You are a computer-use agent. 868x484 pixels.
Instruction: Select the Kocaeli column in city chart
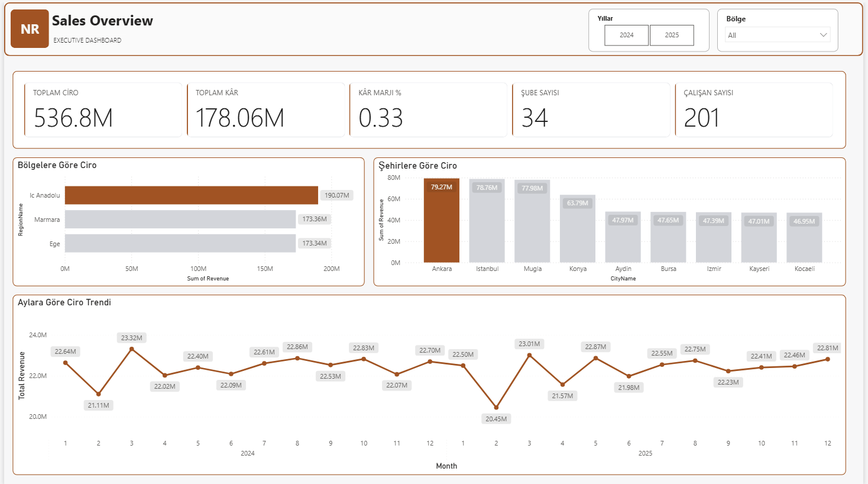[804, 237]
